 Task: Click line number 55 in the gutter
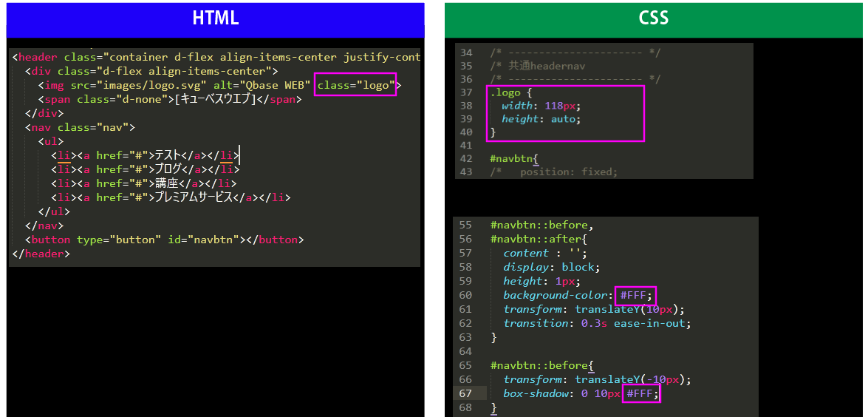tap(465, 225)
